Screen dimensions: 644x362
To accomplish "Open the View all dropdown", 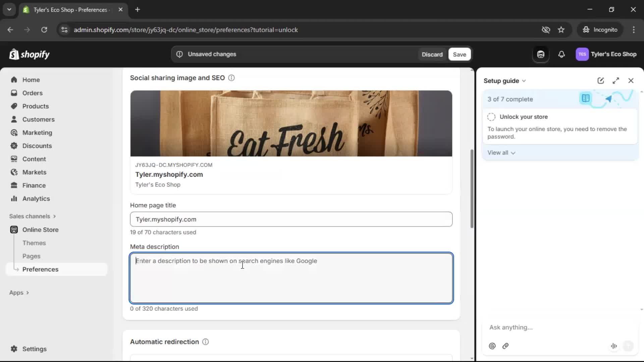I will [501, 153].
